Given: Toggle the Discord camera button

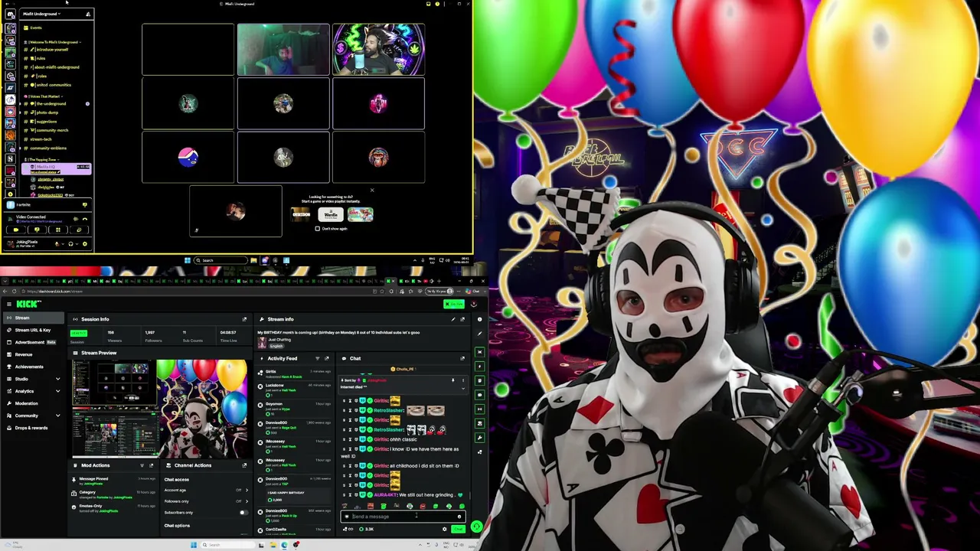Looking at the screenshot, I should click(x=15, y=230).
